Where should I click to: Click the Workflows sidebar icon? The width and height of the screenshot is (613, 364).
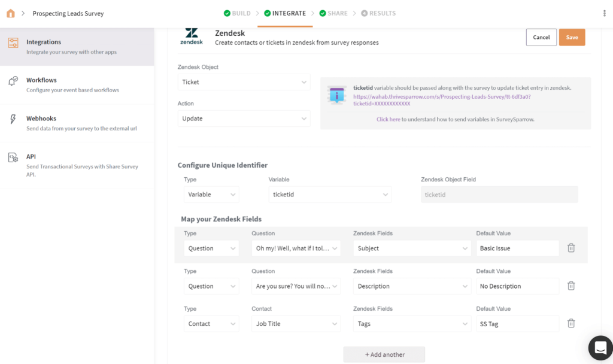13,81
